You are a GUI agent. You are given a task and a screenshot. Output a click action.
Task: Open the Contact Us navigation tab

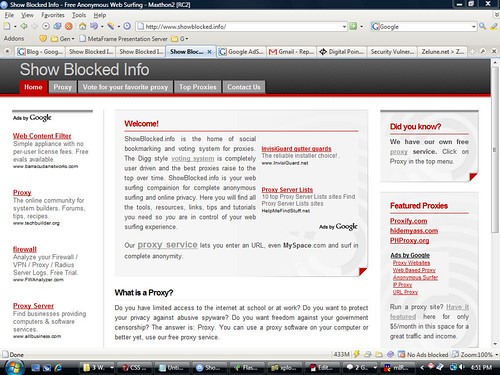coord(244,87)
